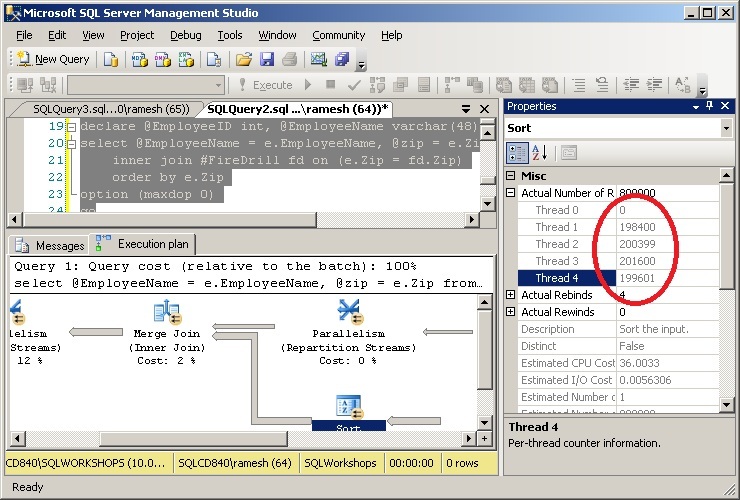Switch to the SQLQuery2.sql tab
The width and height of the screenshot is (740, 500).
(x=297, y=110)
